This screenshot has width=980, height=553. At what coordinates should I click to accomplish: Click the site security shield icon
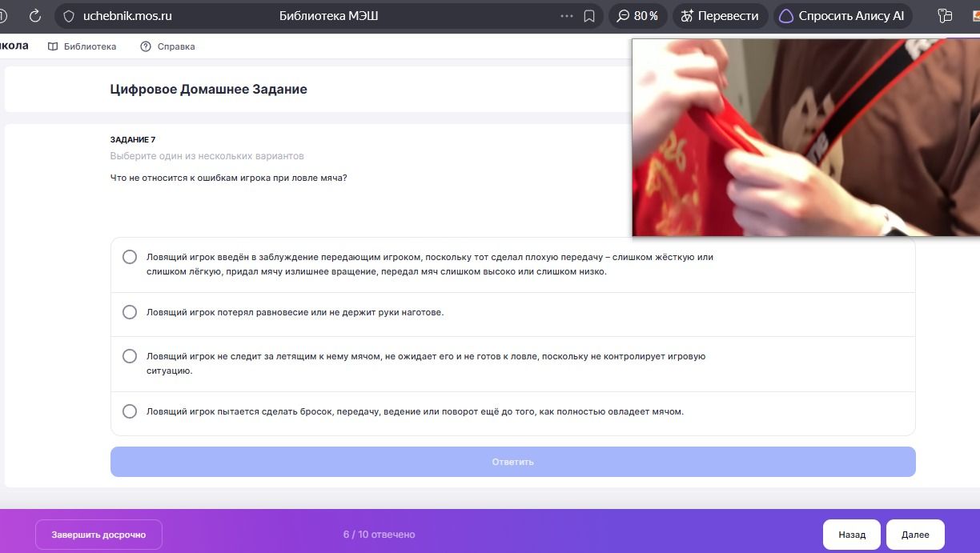pos(69,16)
